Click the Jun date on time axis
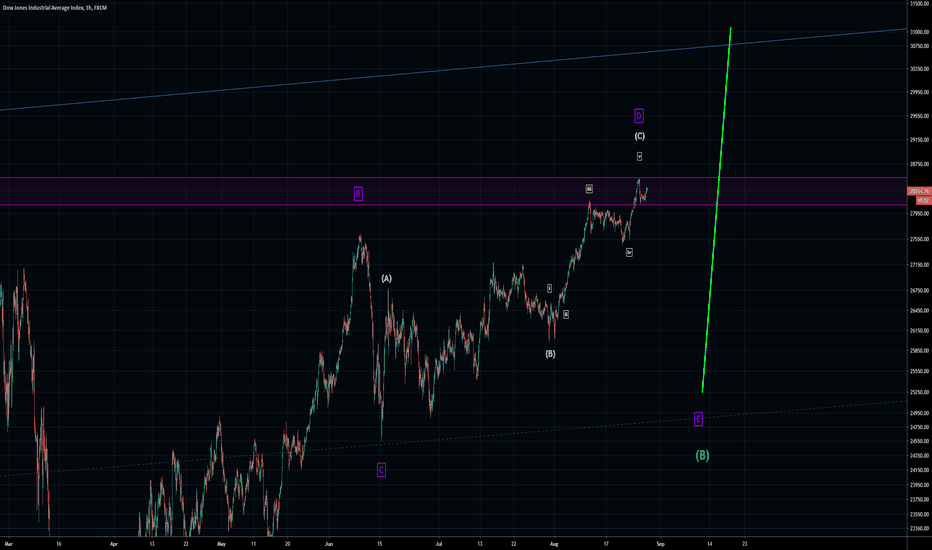Screen dimensions: 932x550 tap(329, 543)
